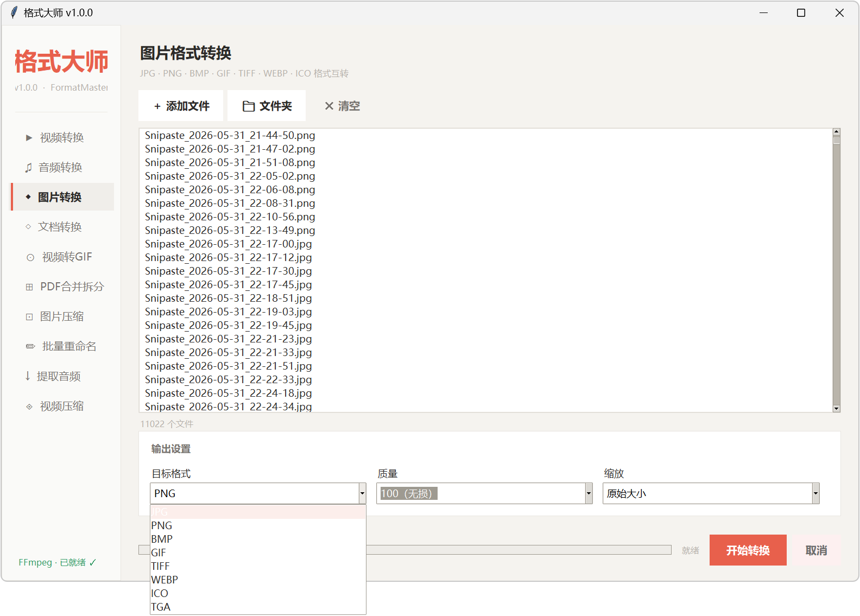The height and width of the screenshot is (616, 860).
Task: Click the 取消 button
Action: point(816,550)
